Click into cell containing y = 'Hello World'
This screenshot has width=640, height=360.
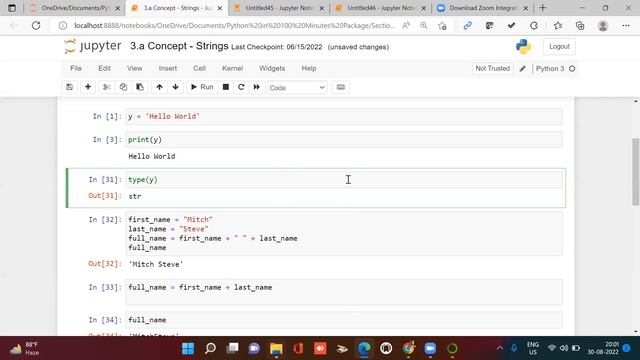pyautogui.click(x=344, y=117)
